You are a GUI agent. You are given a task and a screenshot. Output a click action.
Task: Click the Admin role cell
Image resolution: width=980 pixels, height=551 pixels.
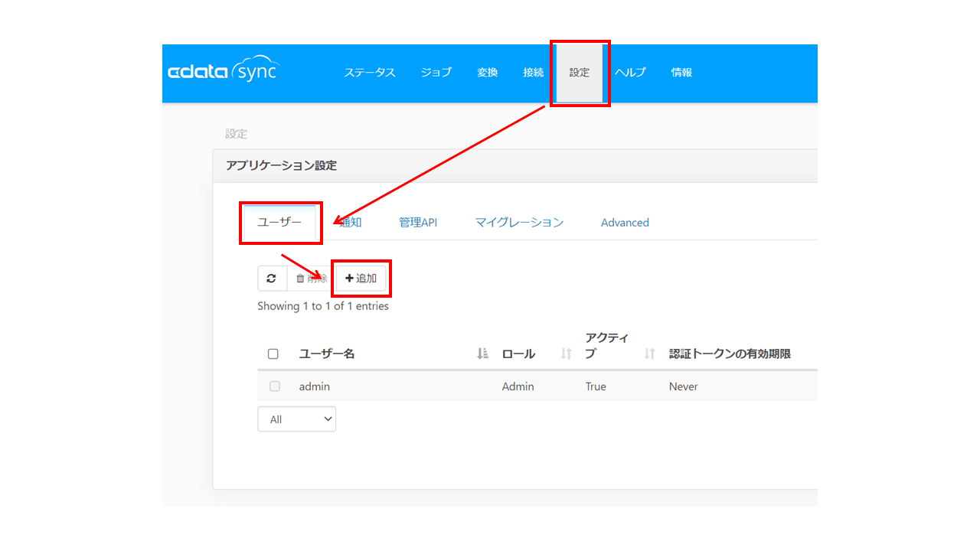tap(518, 386)
